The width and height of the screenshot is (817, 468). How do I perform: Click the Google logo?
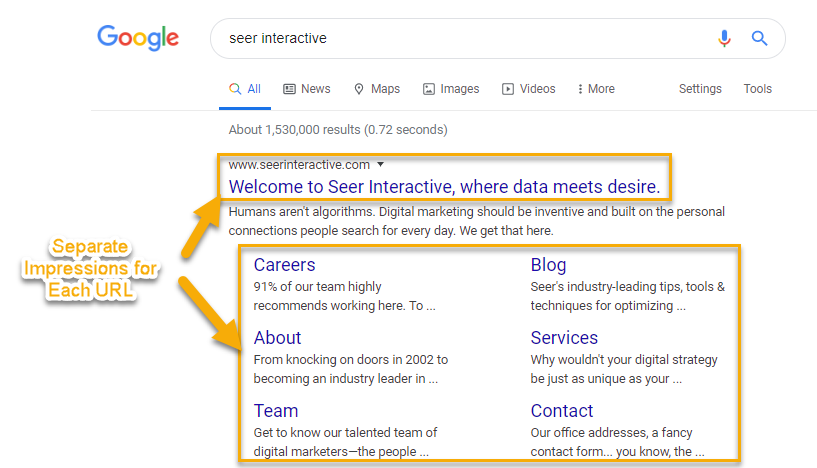[x=138, y=38]
